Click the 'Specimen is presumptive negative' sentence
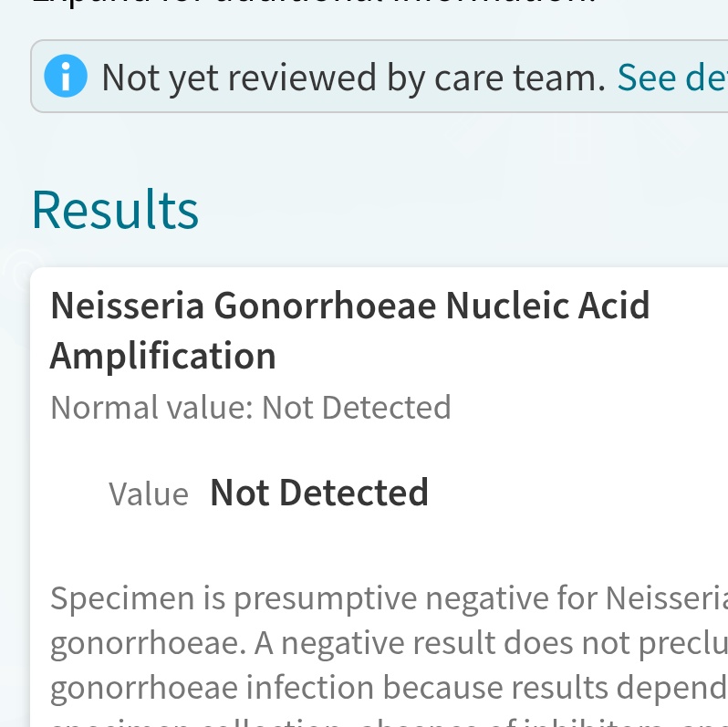 (365, 598)
